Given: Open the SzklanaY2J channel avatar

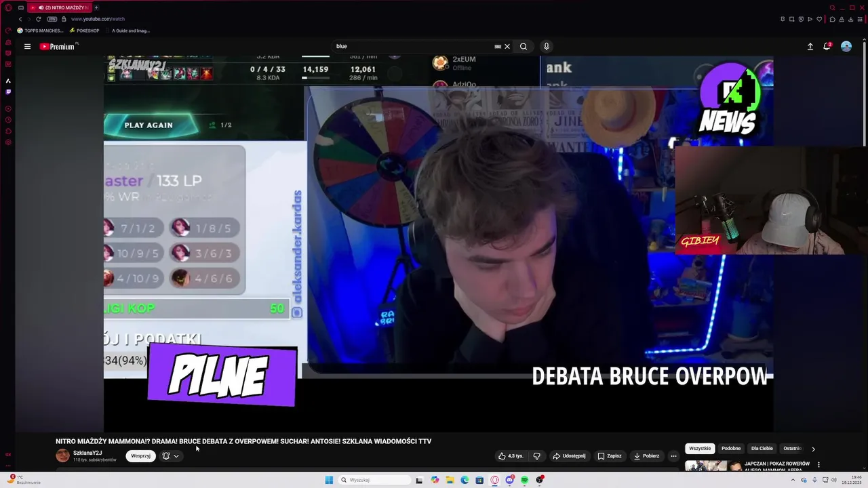Looking at the screenshot, I should pos(62,455).
